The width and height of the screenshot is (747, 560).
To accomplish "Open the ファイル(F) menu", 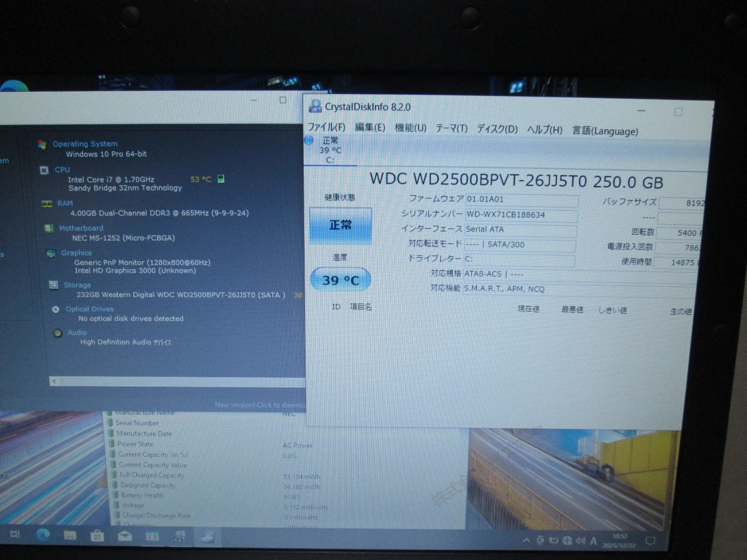I will pos(326,127).
